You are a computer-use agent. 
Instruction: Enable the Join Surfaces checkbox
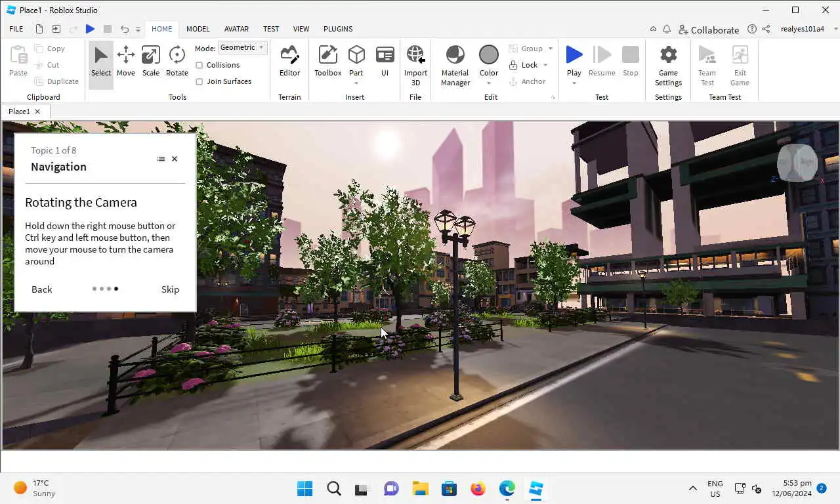point(199,81)
